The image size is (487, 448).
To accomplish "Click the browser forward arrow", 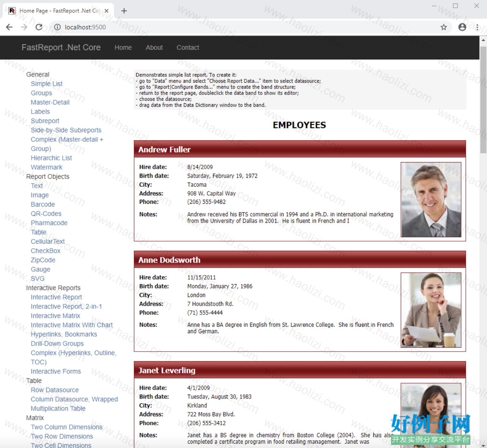I will point(24,27).
